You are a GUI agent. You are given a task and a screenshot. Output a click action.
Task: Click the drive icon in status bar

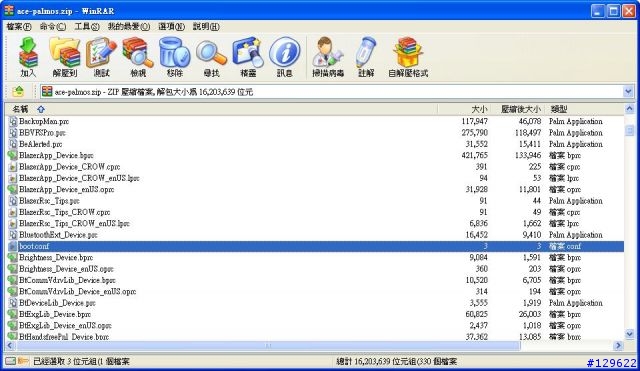11,361
